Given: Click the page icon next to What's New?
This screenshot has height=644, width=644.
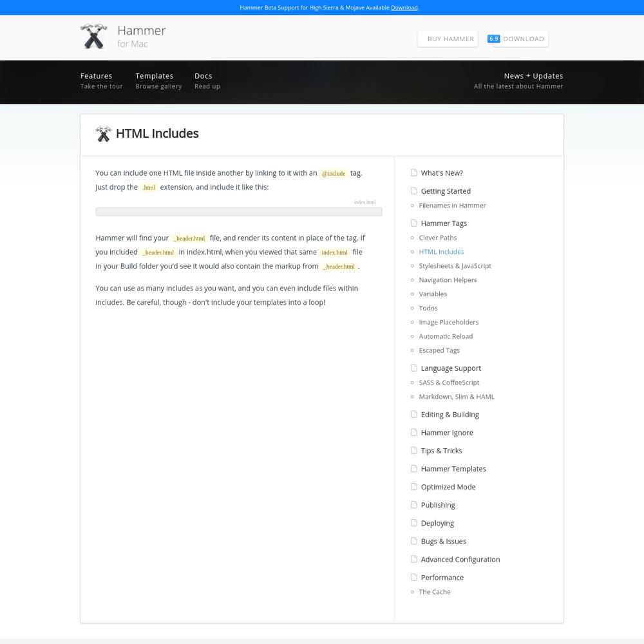Looking at the screenshot, I should 414,173.
